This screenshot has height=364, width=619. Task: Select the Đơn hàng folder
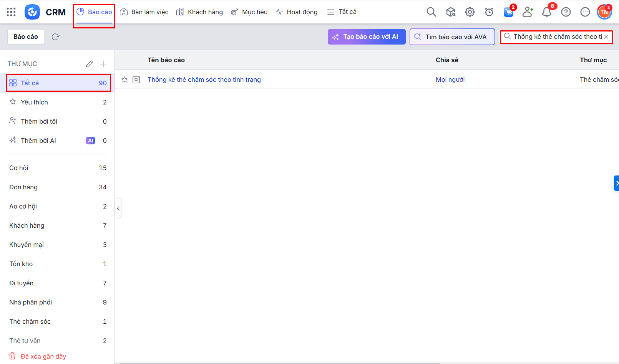pyautogui.click(x=23, y=187)
